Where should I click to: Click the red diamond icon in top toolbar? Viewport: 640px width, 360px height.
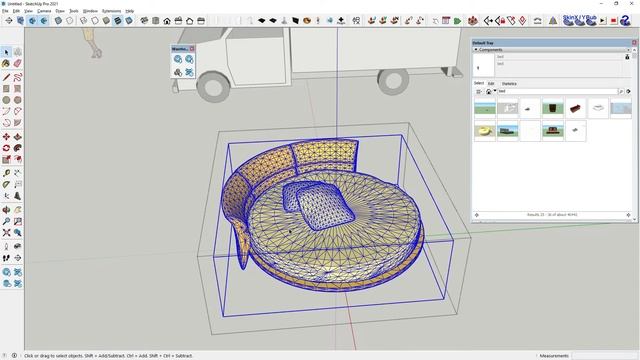522,20
